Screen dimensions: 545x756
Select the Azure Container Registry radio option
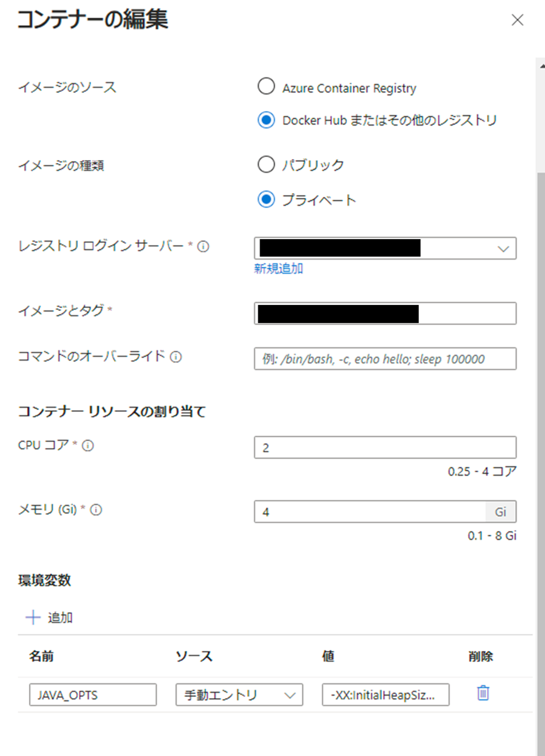pos(266,86)
